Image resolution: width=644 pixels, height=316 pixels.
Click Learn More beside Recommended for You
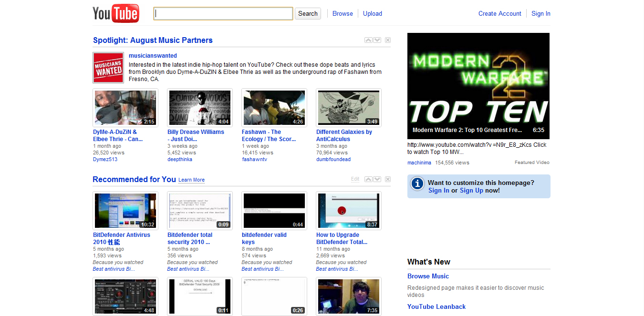[191, 180]
